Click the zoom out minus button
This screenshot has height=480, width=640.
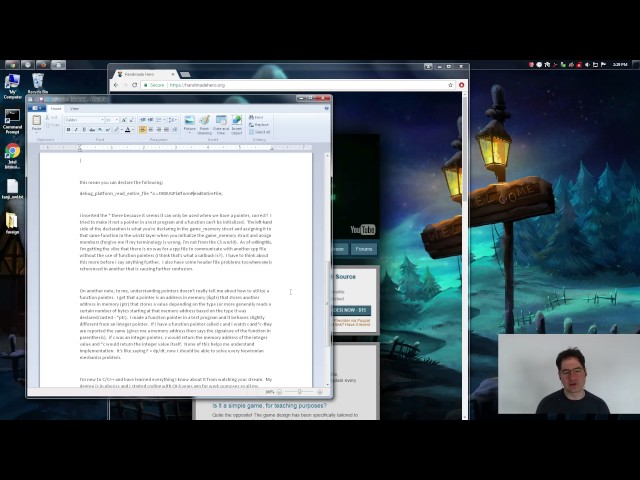click(x=279, y=392)
